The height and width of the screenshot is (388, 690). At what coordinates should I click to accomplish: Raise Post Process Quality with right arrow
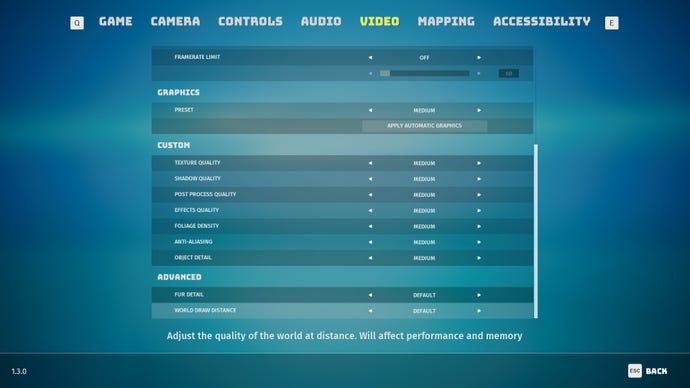(x=479, y=195)
